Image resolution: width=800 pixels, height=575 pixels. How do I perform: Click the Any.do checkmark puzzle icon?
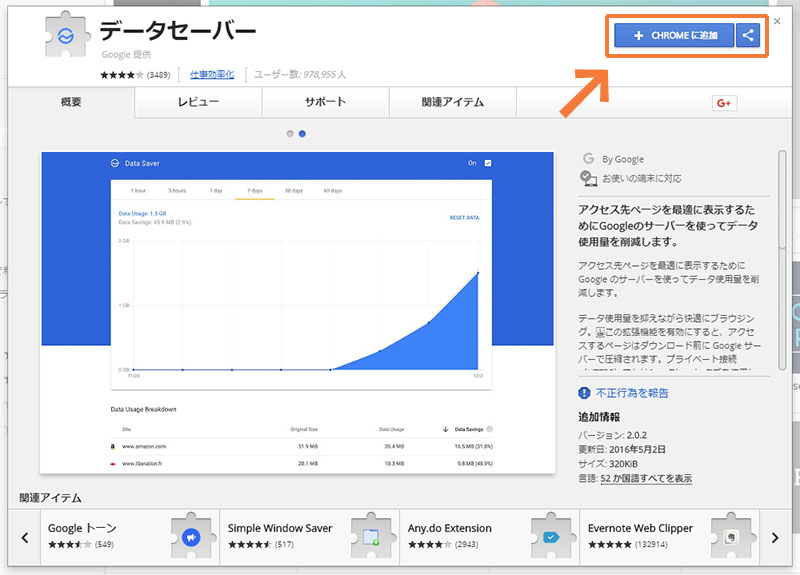coord(552,537)
